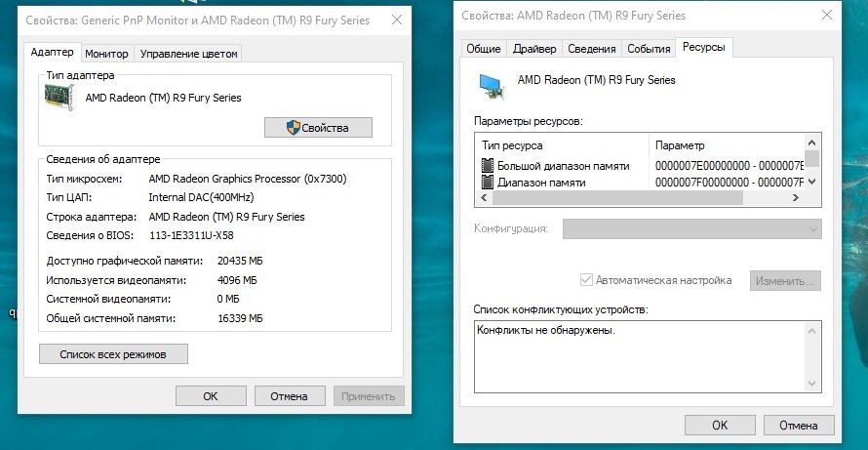868x450 pixels.
Task: Switch to the Драйвер tab
Action: pos(534,49)
